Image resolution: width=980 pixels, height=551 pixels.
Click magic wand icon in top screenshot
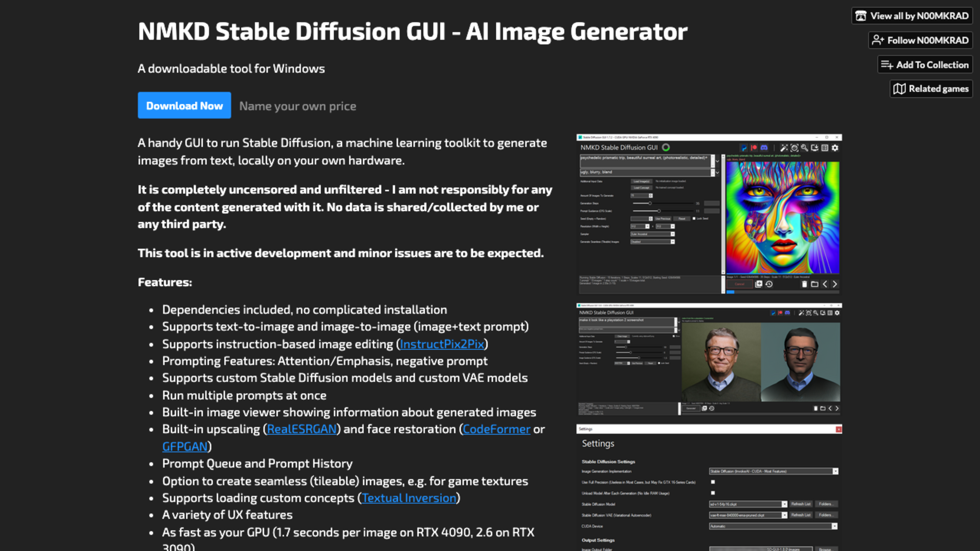coord(784,148)
